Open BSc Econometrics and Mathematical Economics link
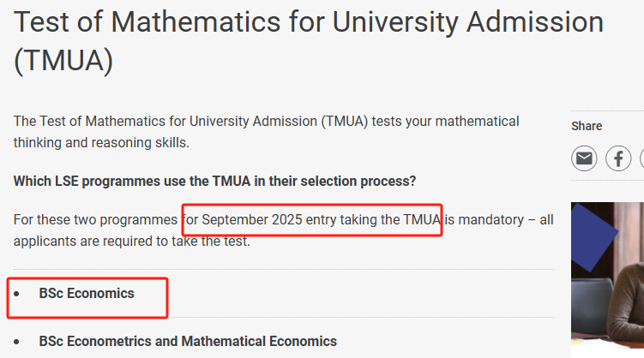 [x=188, y=341]
